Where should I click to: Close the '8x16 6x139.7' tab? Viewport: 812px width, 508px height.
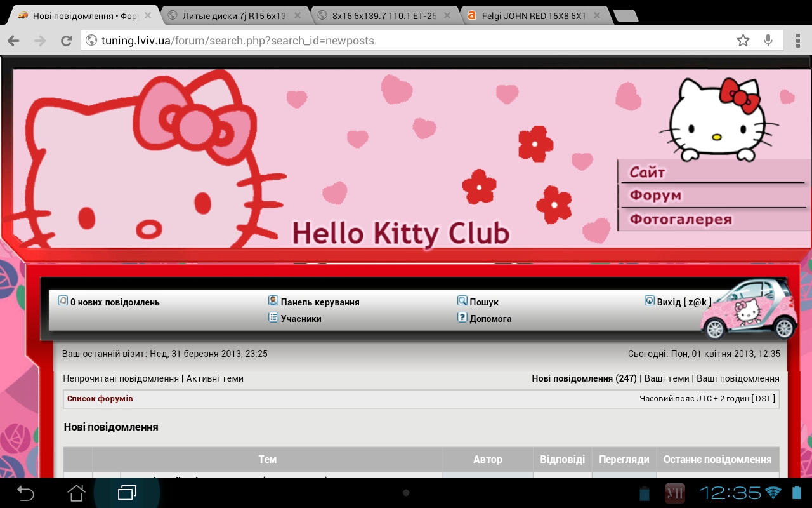(x=449, y=15)
